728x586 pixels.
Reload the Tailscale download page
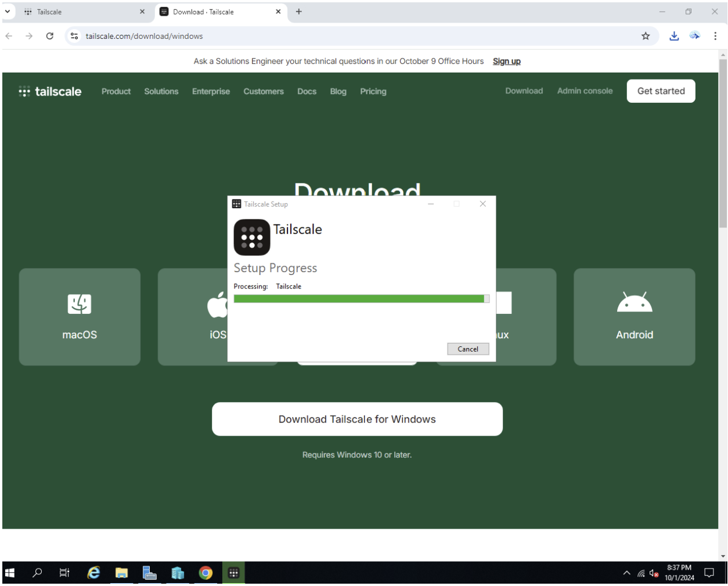tap(50, 36)
